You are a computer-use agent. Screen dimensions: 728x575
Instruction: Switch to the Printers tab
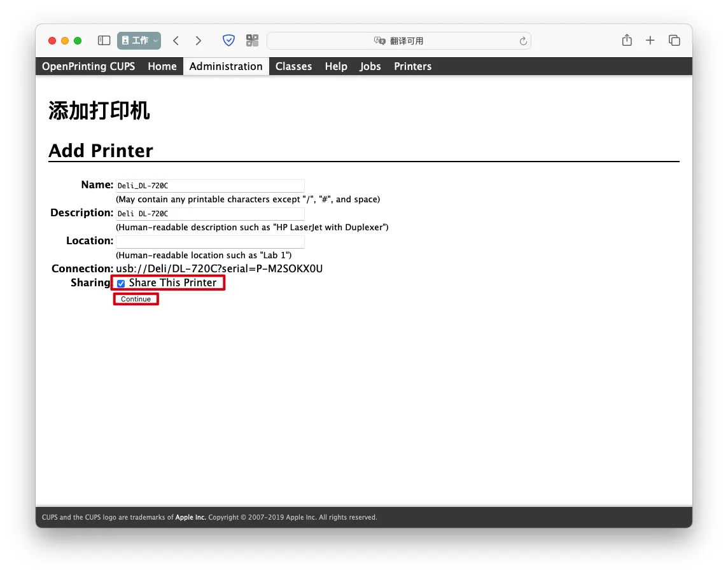[412, 66]
